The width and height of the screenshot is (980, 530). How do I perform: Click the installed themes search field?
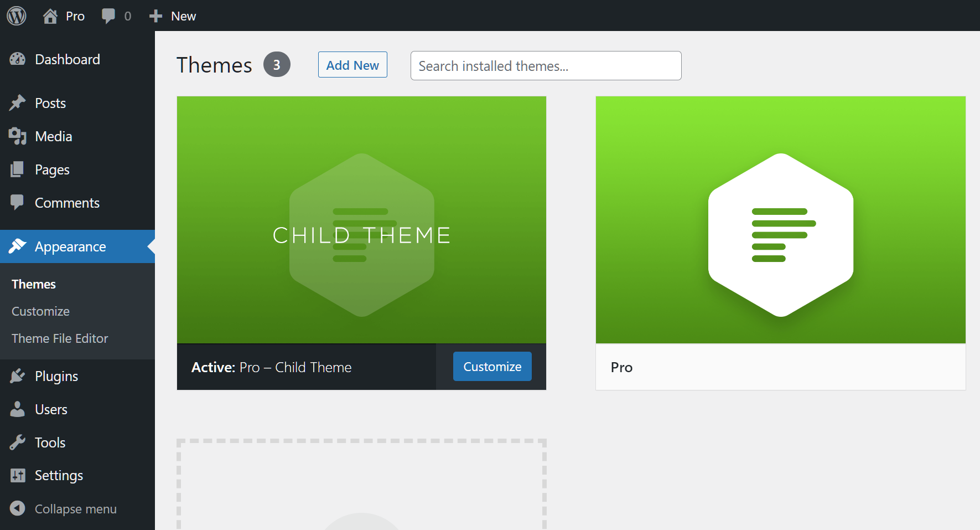click(x=545, y=65)
